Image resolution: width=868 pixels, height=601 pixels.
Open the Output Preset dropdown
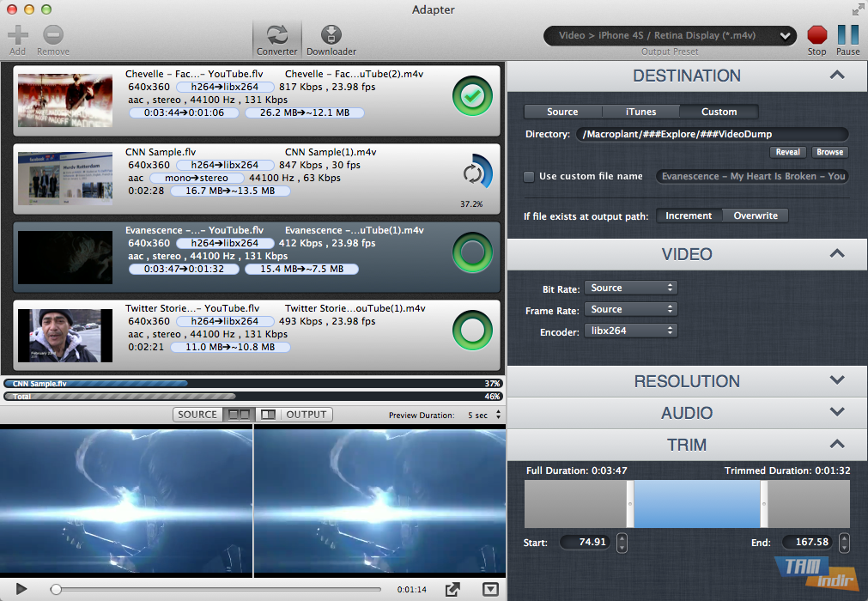(670, 35)
